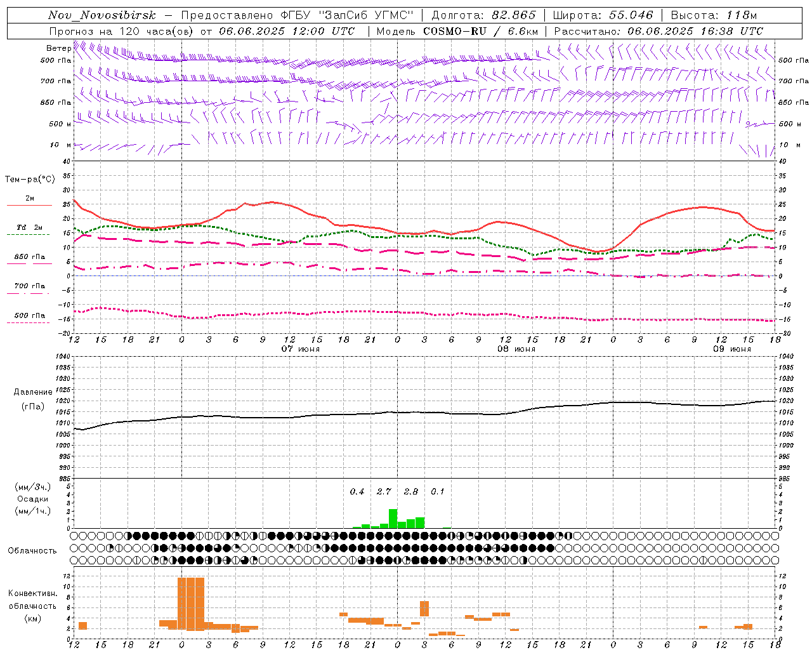Click the 'Облачность' cloud cover row label

click(32, 551)
